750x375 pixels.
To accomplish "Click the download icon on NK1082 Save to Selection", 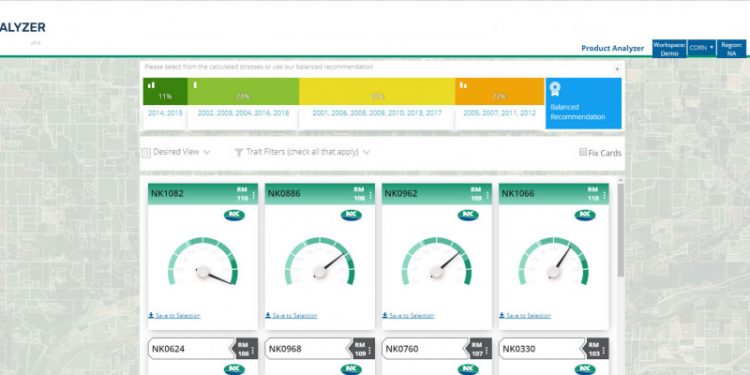I will tap(151, 315).
